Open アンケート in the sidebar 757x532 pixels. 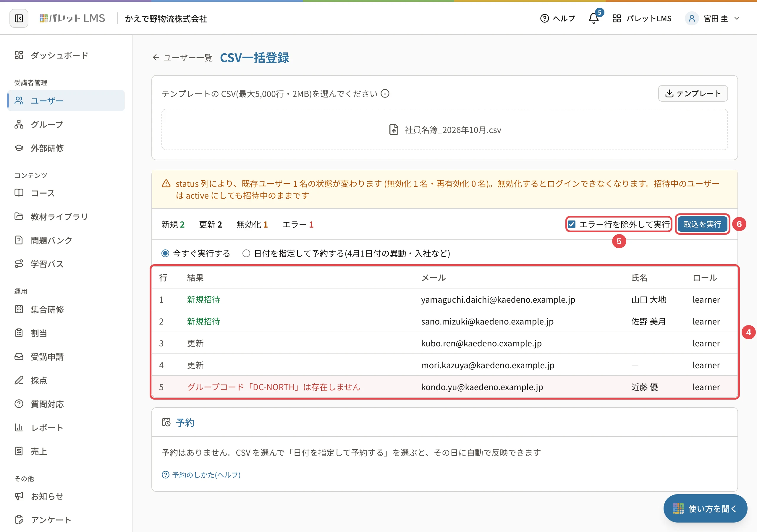(x=66, y=520)
